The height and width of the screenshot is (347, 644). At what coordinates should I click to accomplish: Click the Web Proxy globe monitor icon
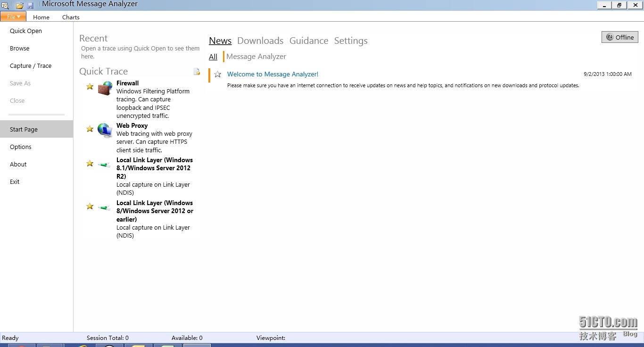pos(105,130)
